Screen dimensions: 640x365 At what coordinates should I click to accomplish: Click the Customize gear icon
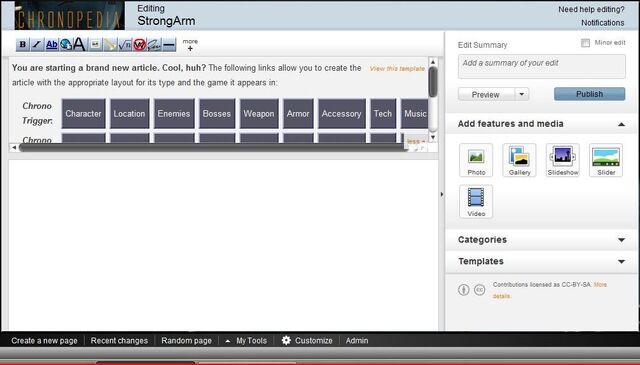coord(286,340)
